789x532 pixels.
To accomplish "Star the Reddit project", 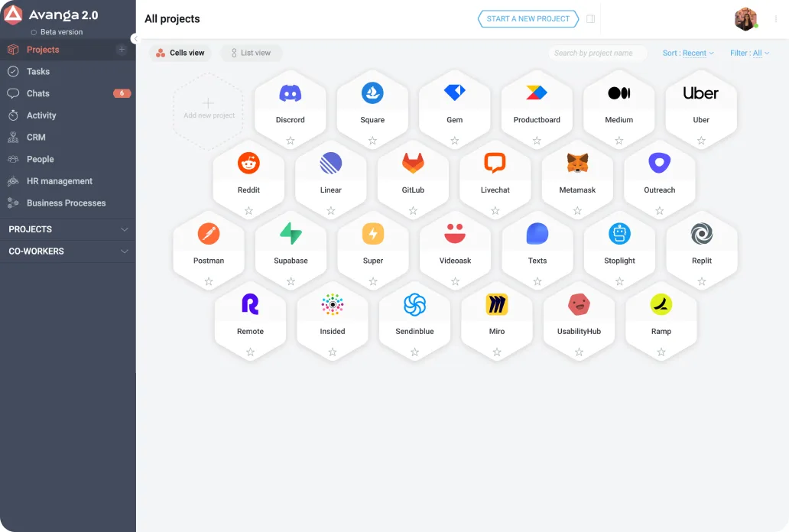I will pos(248,211).
